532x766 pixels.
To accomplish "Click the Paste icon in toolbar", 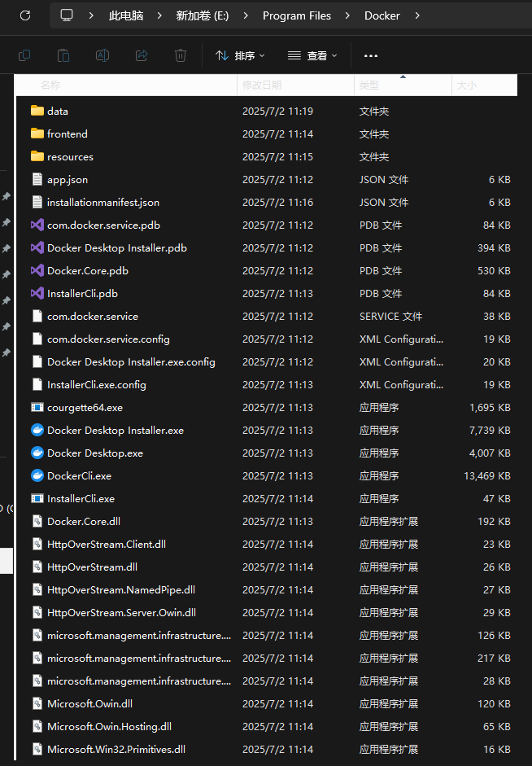I will pos(63,55).
